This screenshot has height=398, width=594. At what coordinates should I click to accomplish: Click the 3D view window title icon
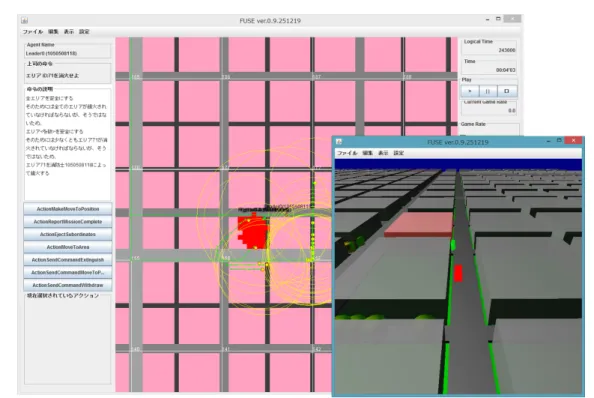click(x=339, y=142)
